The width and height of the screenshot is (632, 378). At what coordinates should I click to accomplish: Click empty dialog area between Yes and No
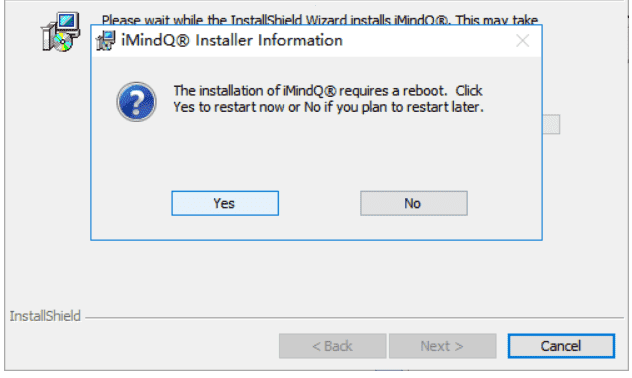pos(319,203)
